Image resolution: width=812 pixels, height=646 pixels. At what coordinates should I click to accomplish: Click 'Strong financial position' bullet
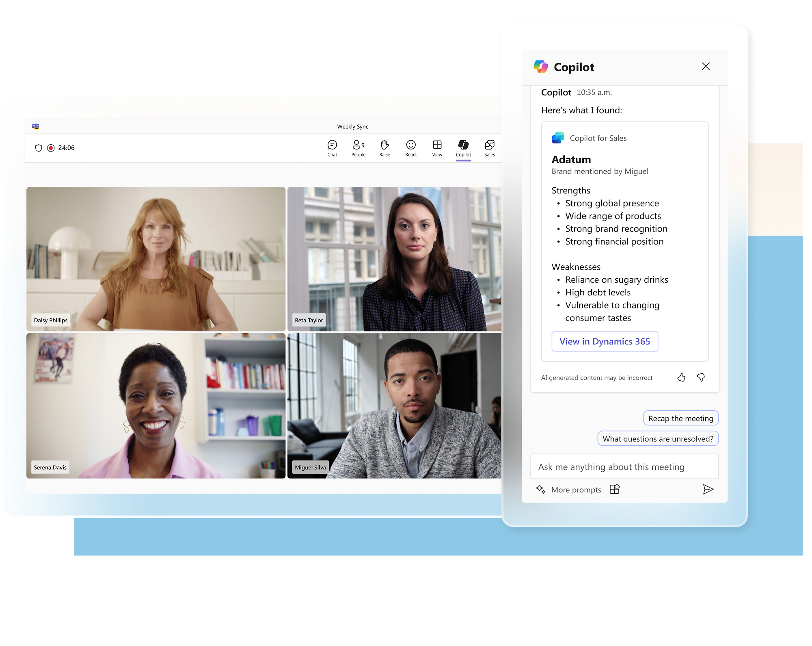click(614, 241)
